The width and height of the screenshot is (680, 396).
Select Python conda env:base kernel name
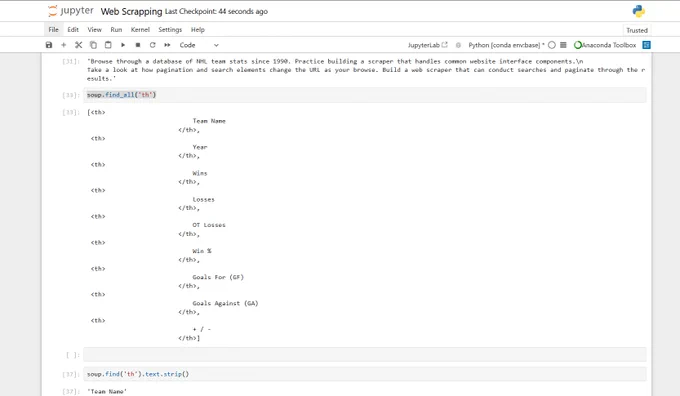[506, 45]
